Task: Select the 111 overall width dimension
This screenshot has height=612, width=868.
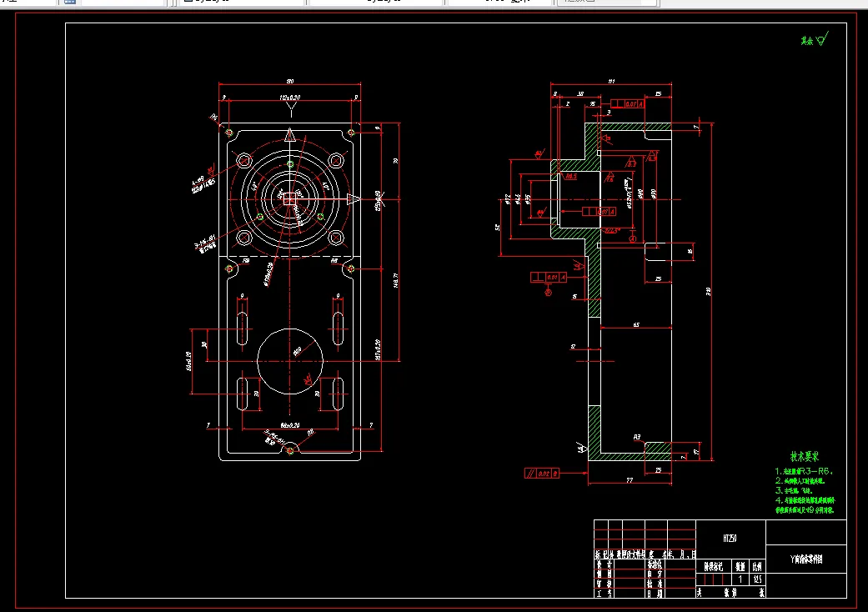Action: click(x=611, y=82)
